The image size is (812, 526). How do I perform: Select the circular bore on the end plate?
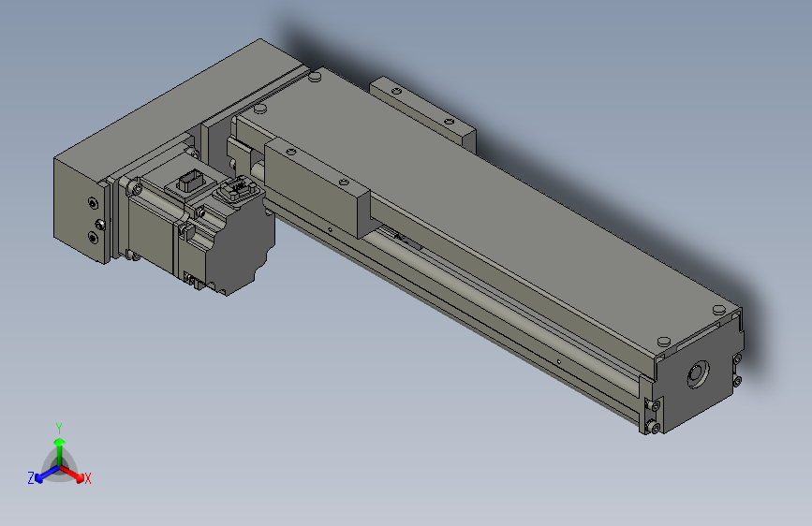coord(698,373)
